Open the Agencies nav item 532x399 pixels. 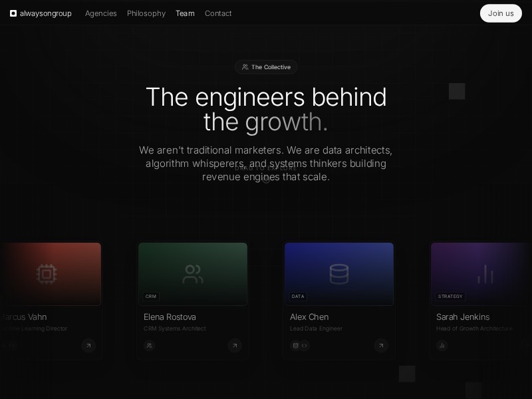click(x=100, y=13)
